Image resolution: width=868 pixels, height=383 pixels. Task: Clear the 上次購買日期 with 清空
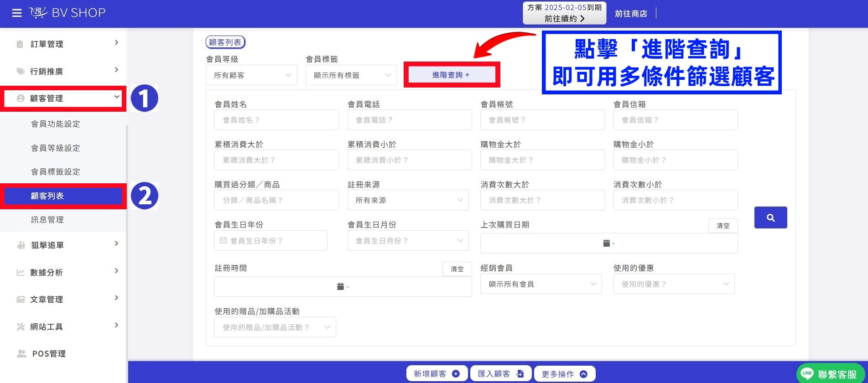coord(723,226)
